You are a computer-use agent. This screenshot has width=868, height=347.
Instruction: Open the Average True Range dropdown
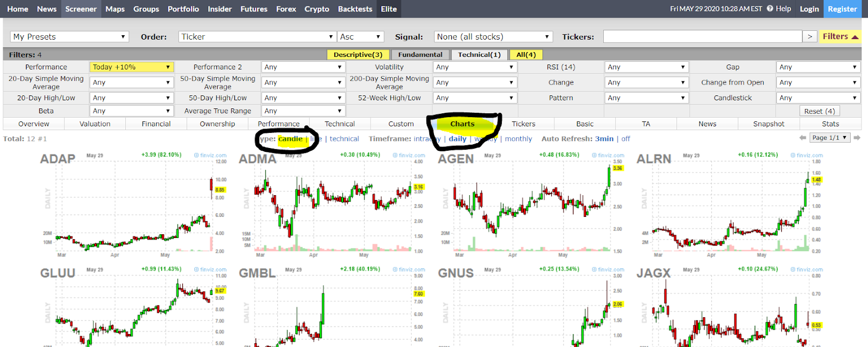(x=303, y=111)
